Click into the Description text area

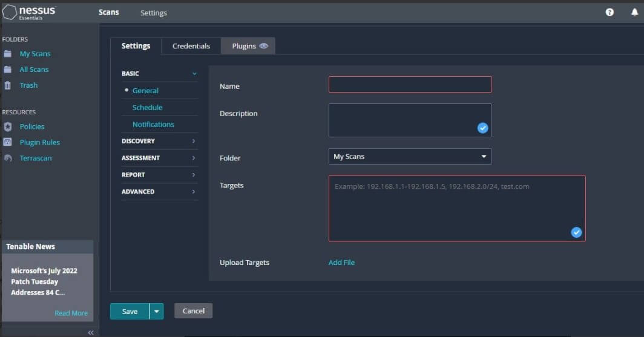coord(410,120)
